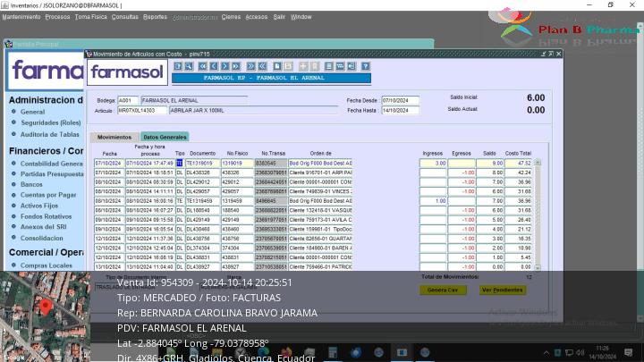
Task: Click the movements table scrollbar up arrow
Action: coord(538,163)
